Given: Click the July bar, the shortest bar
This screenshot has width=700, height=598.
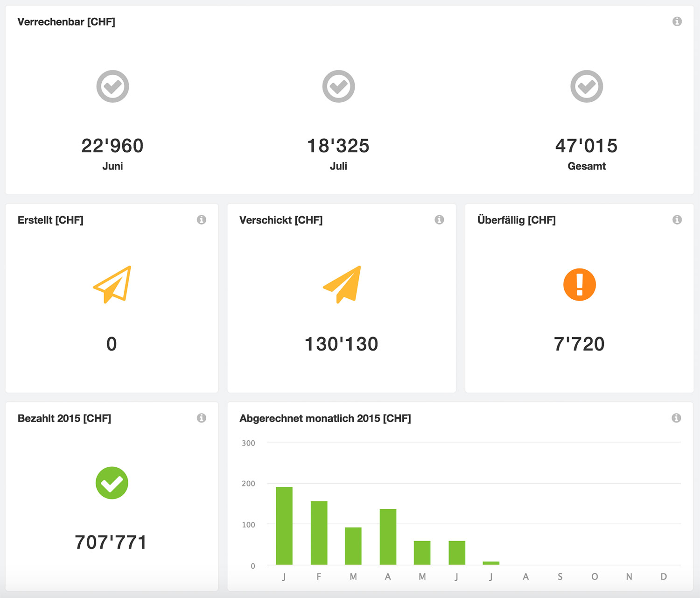Looking at the screenshot, I should [491, 563].
